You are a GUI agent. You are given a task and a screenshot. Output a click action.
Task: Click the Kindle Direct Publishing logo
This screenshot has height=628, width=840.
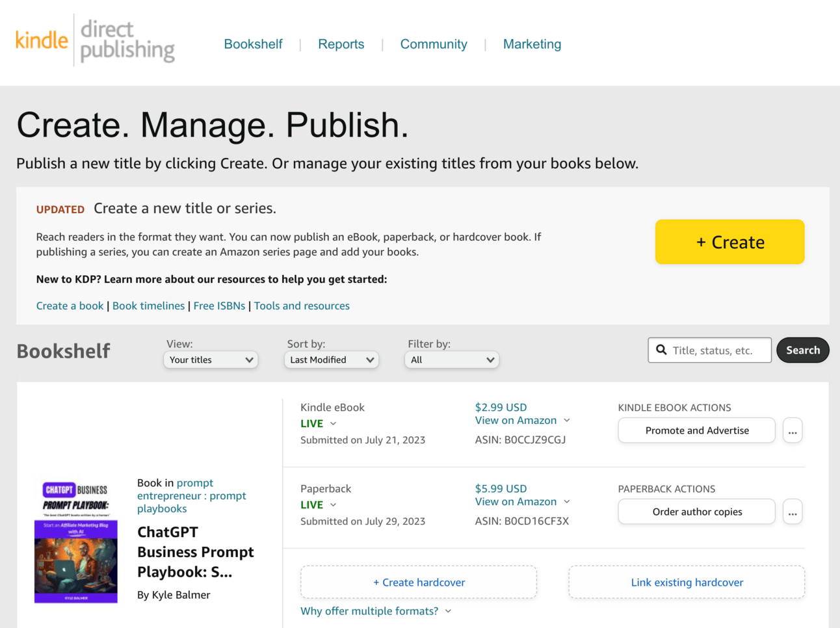pos(95,40)
